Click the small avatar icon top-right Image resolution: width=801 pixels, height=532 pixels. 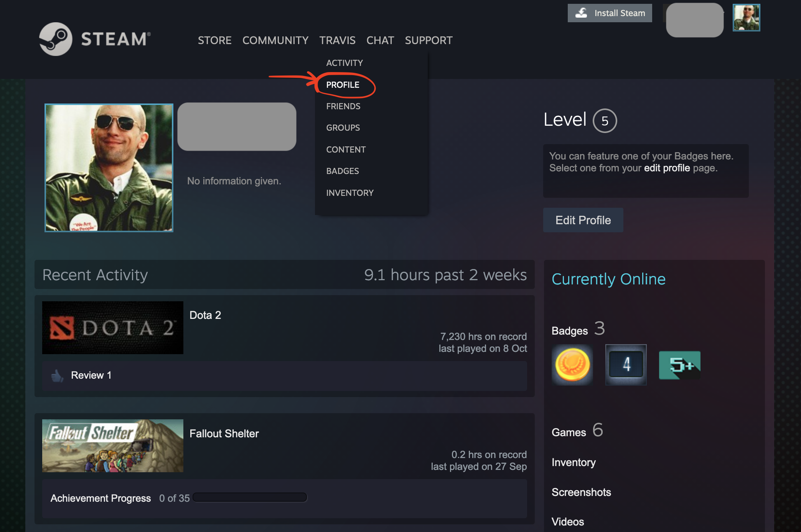click(746, 18)
